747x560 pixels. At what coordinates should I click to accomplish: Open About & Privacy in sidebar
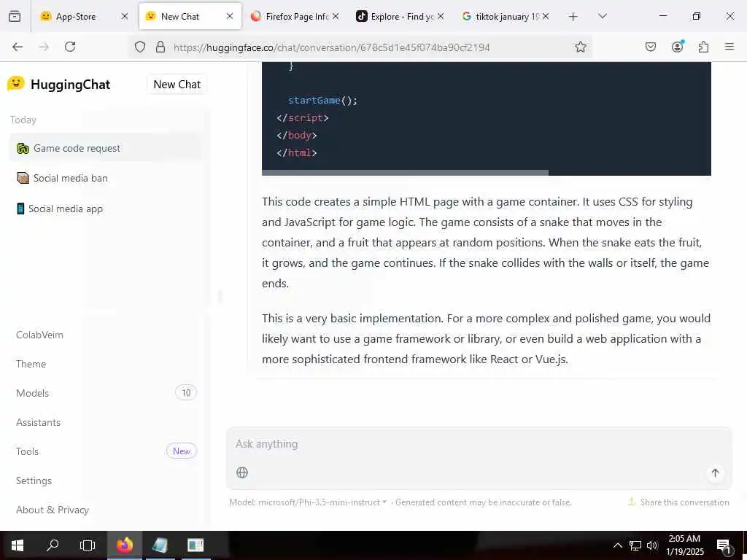coord(53,510)
